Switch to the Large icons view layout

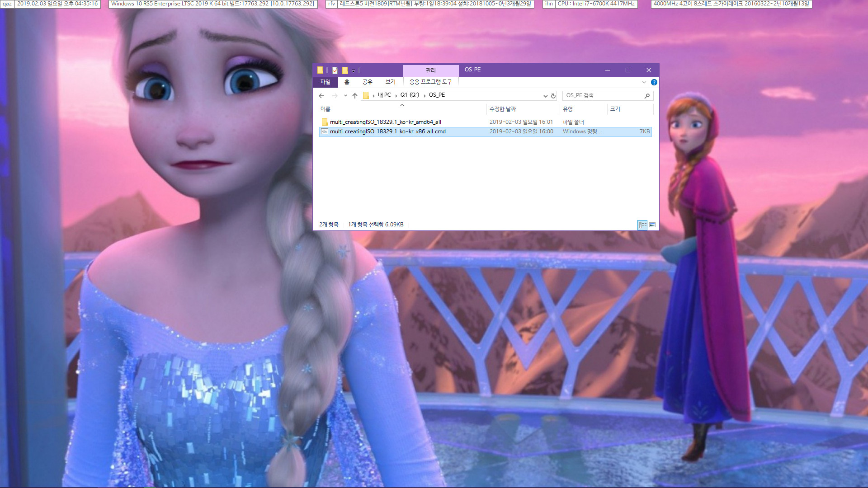[x=652, y=225]
